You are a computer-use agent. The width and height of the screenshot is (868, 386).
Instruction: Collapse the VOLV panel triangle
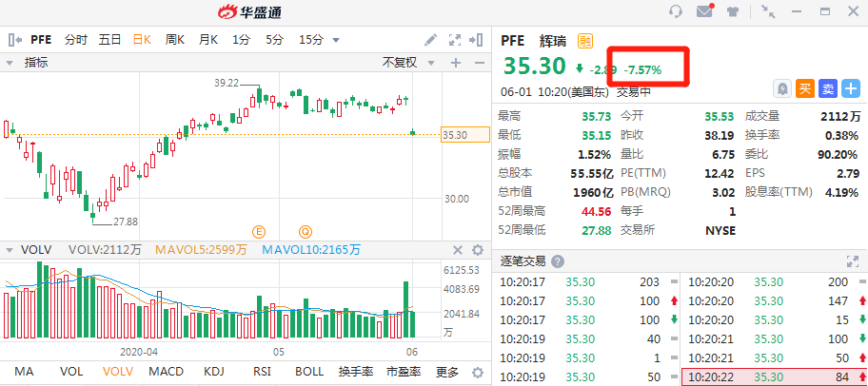click(x=9, y=250)
